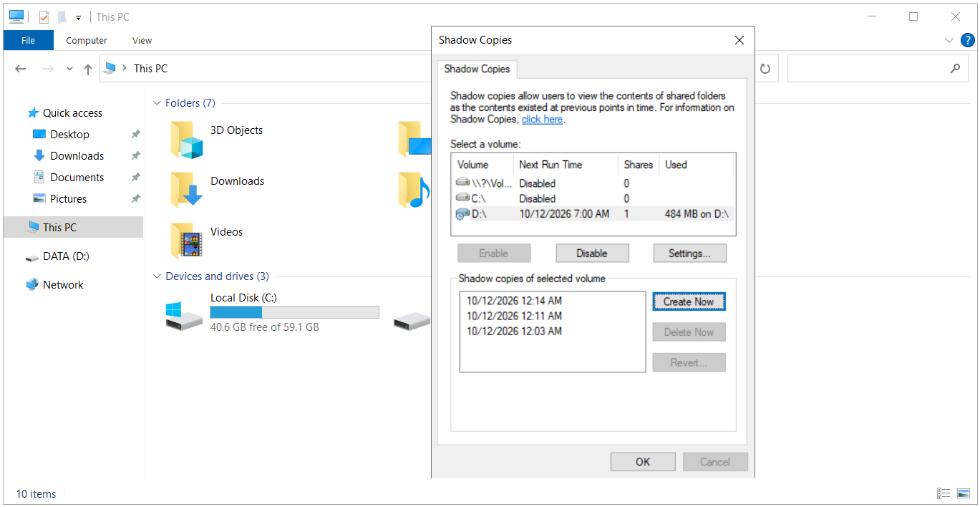Screen dimensions: 980x507
Task: Click the Next Run Time column header
Action: [566, 165]
